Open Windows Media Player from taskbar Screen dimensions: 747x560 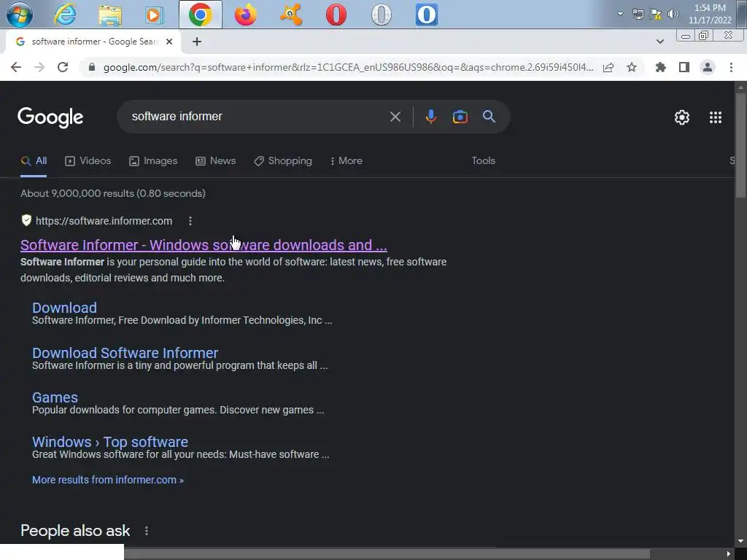coord(154,15)
